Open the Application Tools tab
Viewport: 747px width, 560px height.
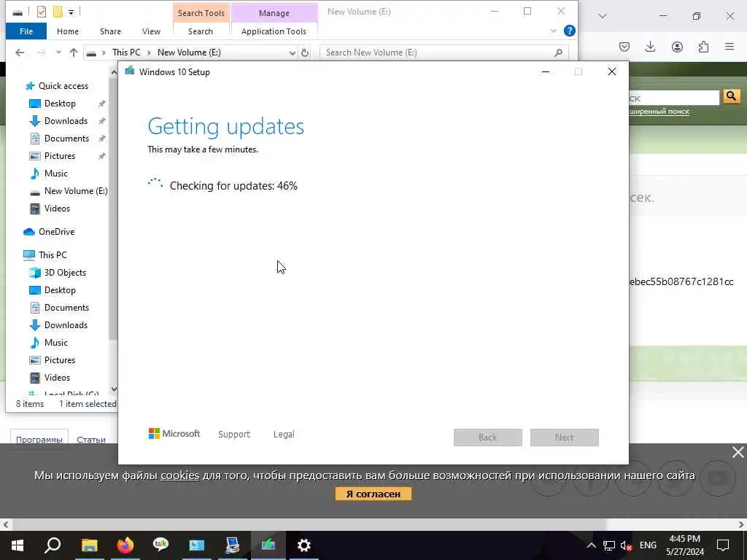pos(274,31)
